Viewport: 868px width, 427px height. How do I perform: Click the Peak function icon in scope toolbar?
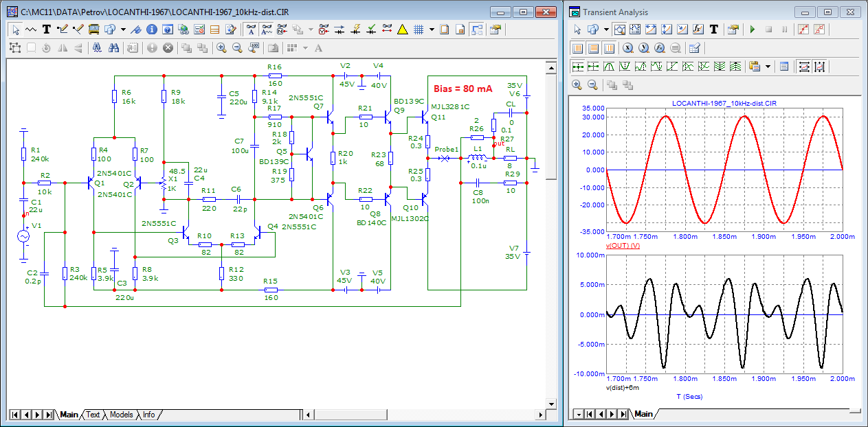(608, 67)
